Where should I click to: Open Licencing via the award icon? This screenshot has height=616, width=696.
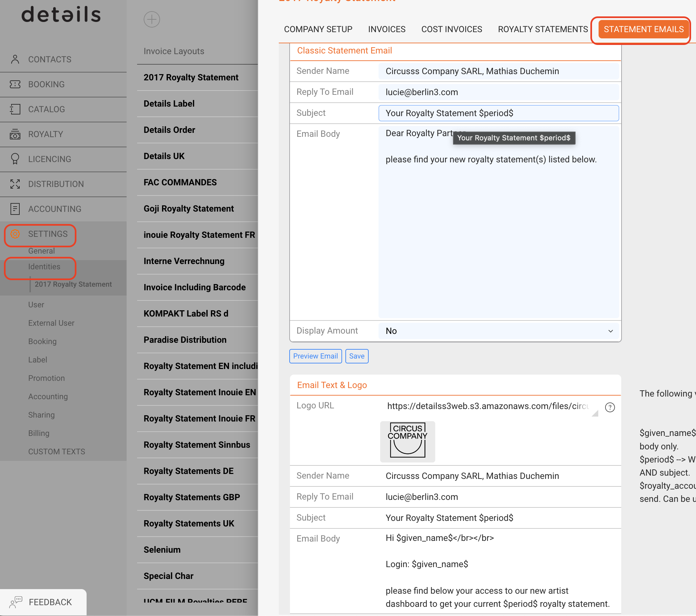tap(15, 159)
